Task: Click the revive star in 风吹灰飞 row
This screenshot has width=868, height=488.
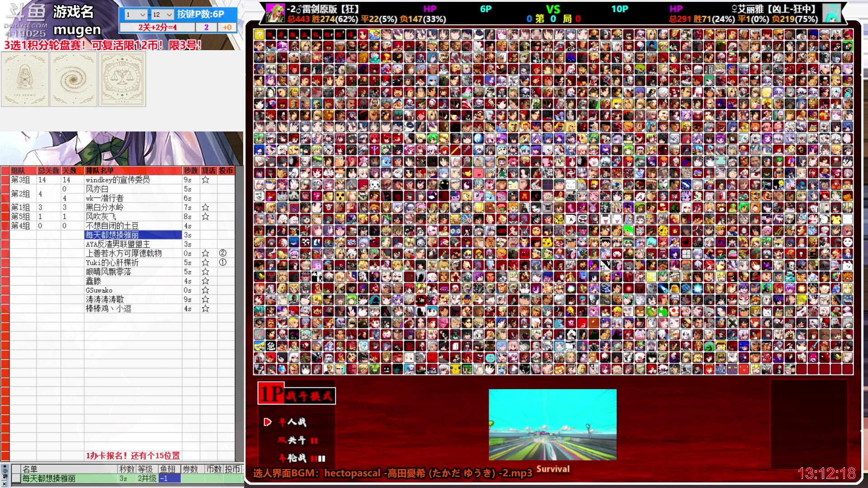Action: (205, 216)
